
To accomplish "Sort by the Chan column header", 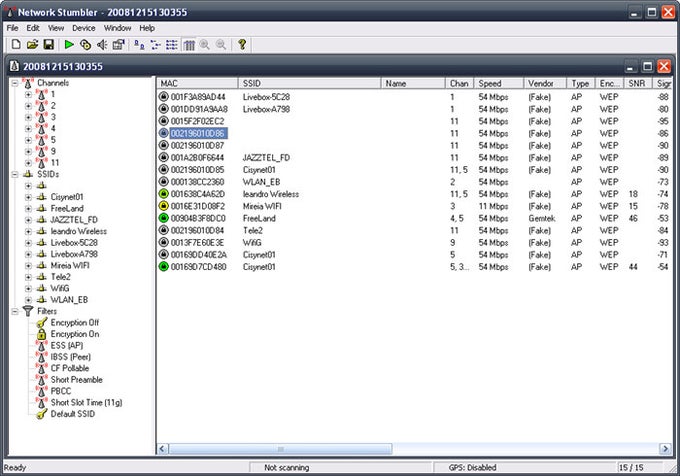I will [x=459, y=83].
